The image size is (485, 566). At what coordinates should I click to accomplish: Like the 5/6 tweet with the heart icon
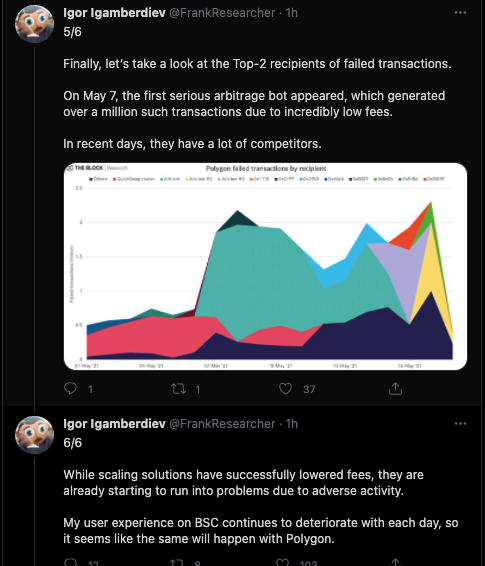pos(285,389)
